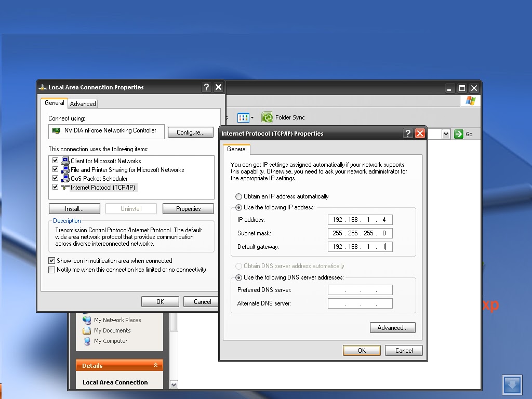This screenshot has width=532, height=399.
Task: Uncheck Internet Protocol (TCP/IP) checkbox
Action: pyautogui.click(x=55, y=187)
